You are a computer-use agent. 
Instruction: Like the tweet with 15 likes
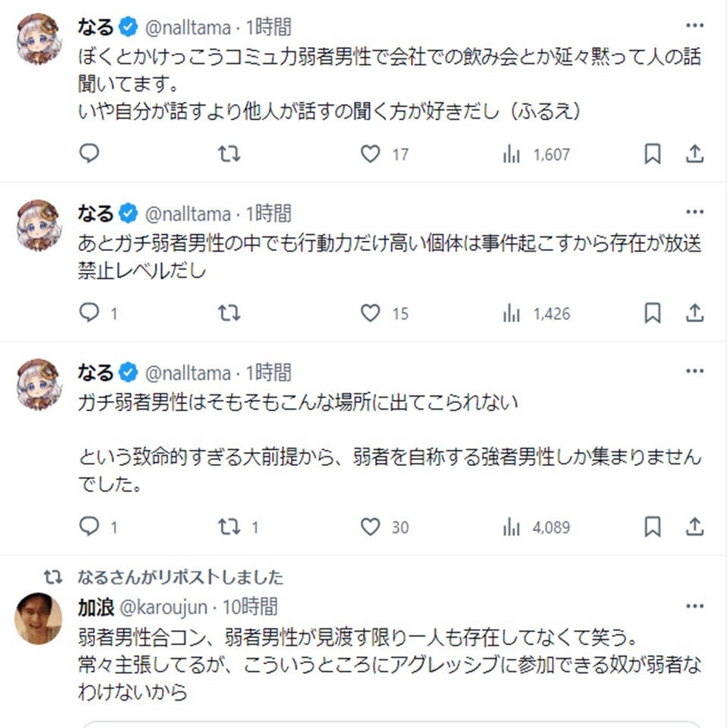(370, 313)
